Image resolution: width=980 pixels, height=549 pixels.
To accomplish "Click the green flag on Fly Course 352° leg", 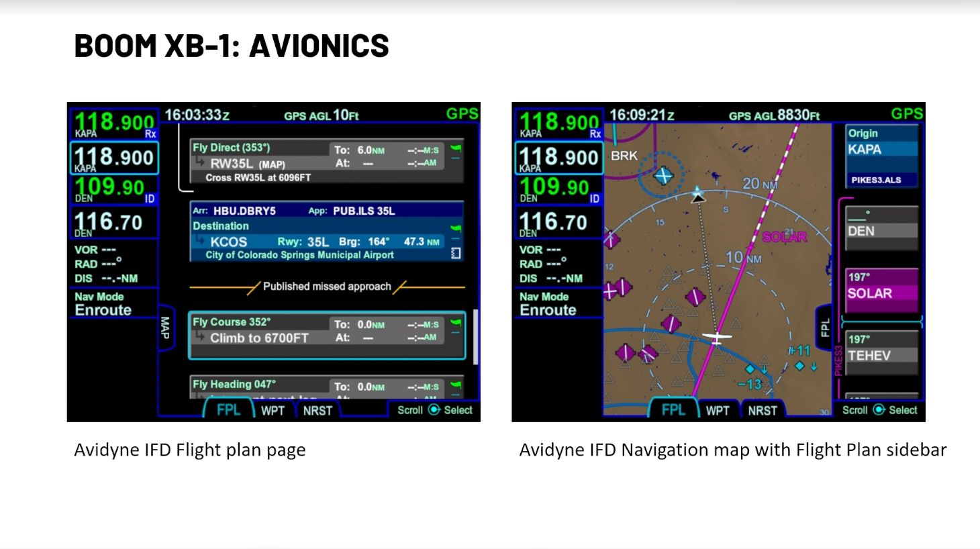I will click(456, 323).
